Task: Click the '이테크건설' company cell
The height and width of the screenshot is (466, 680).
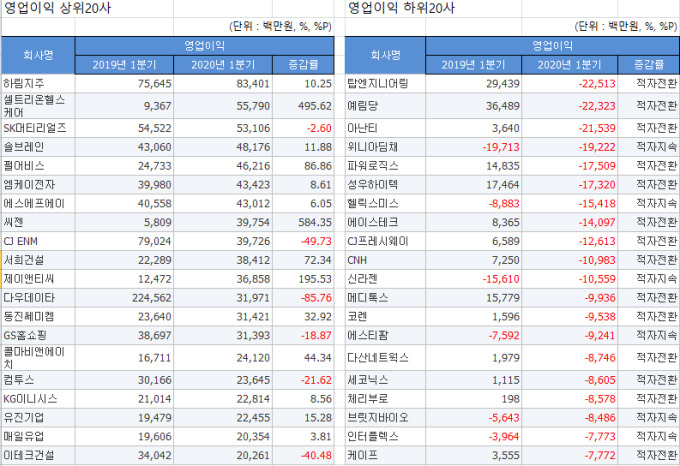Action: click(x=38, y=456)
